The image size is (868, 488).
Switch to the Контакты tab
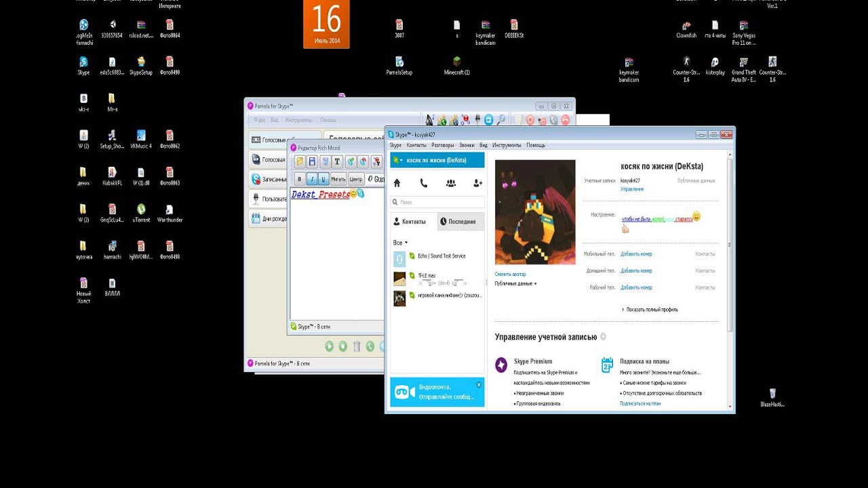(x=413, y=222)
